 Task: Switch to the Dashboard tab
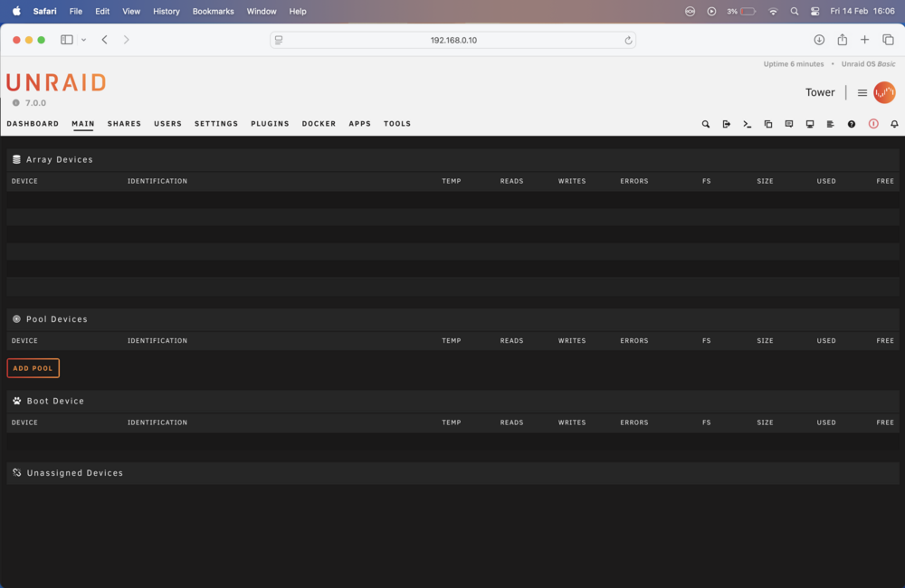coord(33,124)
